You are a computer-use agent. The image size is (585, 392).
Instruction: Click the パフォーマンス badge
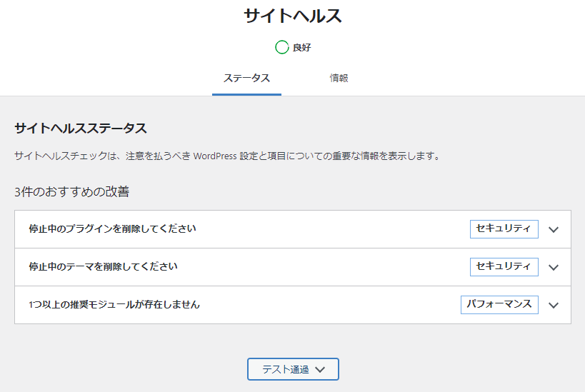[x=499, y=305]
